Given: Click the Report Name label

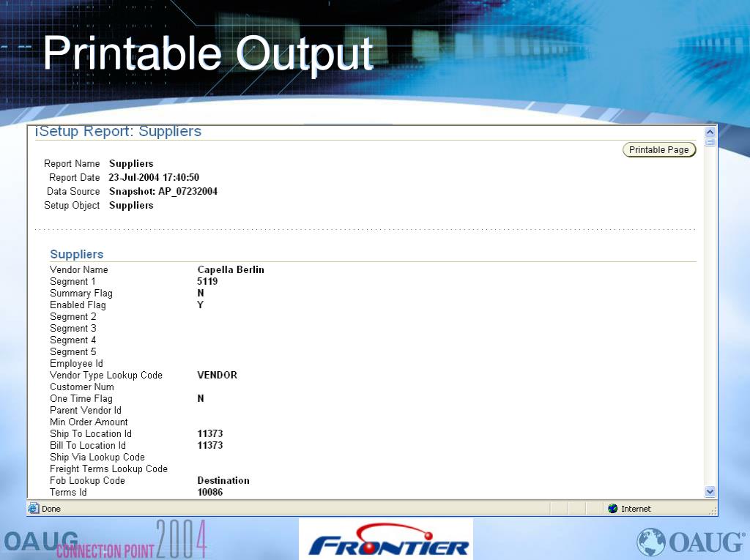Looking at the screenshot, I should pos(72,163).
